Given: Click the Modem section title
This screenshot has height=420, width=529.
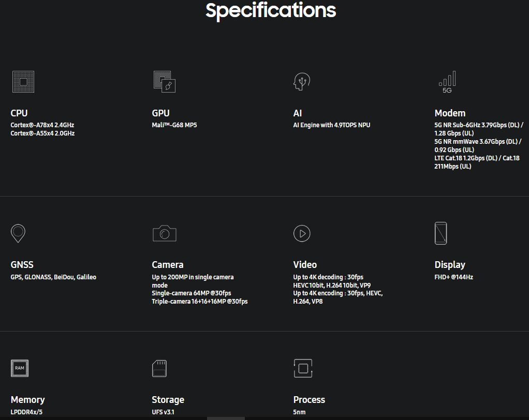Looking at the screenshot, I should coord(450,113).
